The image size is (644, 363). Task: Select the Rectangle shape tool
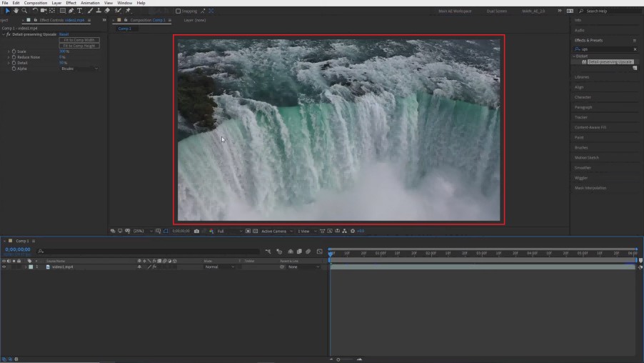[x=63, y=11]
